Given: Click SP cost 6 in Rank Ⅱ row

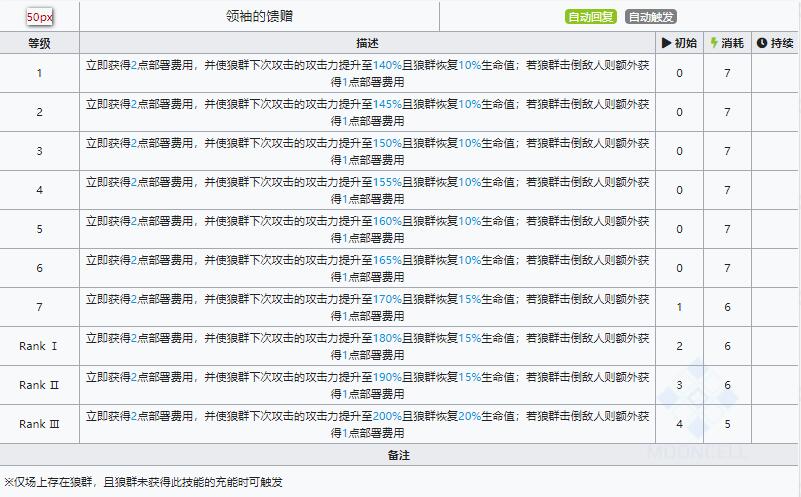Looking at the screenshot, I should click(727, 385).
